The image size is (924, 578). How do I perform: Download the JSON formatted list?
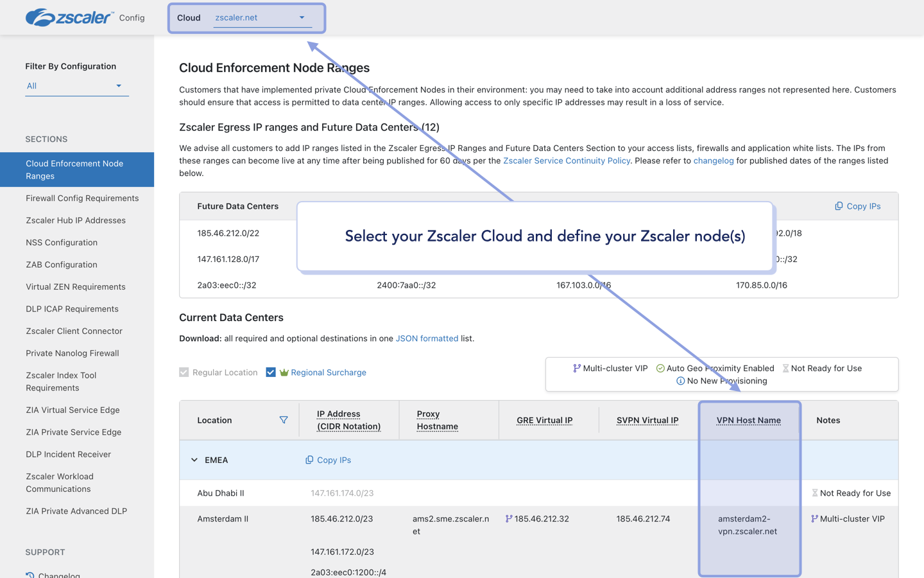pyautogui.click(x=427, y=338)
